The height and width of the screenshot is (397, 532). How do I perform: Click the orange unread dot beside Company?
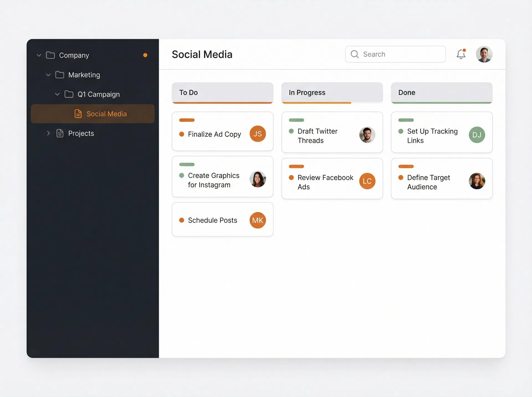click(145, 55)
